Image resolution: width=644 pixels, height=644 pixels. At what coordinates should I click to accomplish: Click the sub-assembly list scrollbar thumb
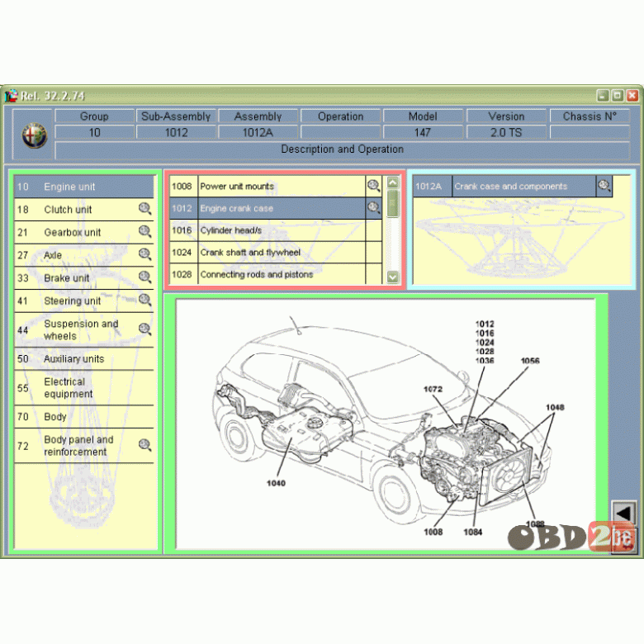[393, 203]
